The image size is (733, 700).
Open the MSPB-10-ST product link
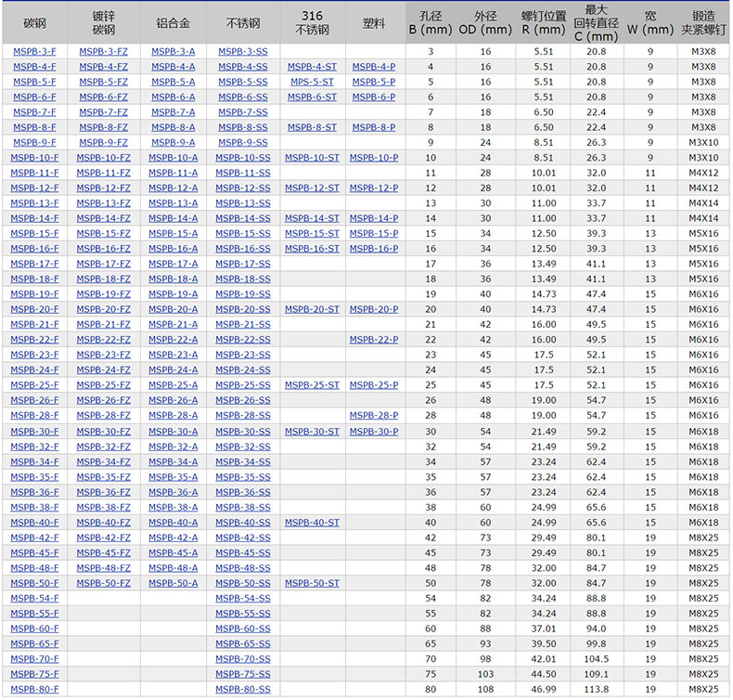312,158
